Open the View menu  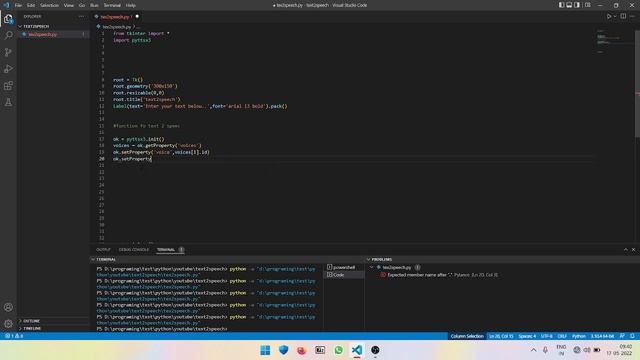click(x=69, y=5)
